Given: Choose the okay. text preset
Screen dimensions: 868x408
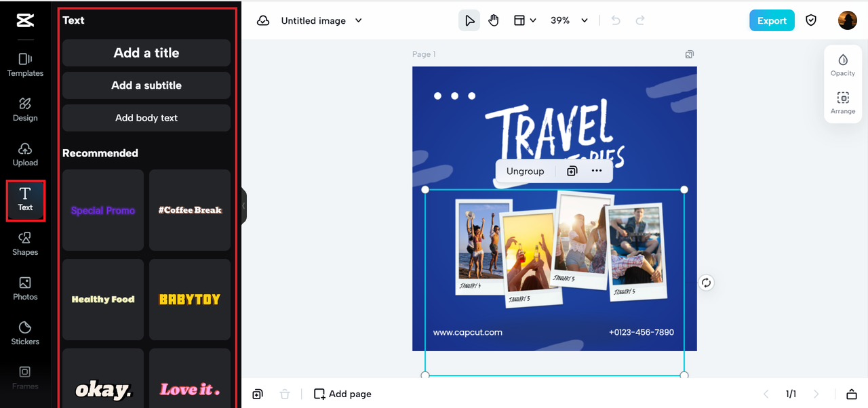Looking at the screenshot, I should [103, 378].
